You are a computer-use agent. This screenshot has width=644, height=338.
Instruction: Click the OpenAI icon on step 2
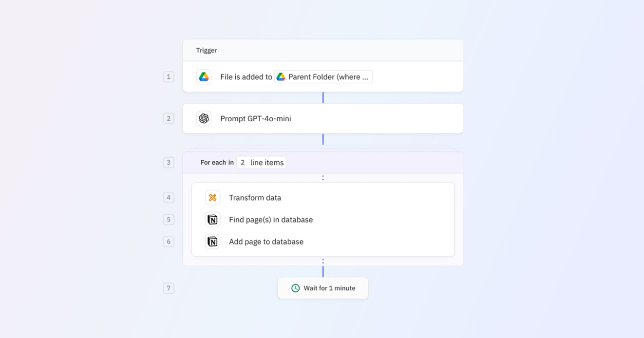click(204, 118)
